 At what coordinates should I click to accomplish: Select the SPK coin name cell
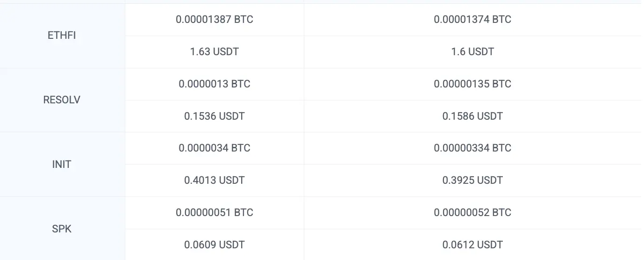pyautogui.click(x=62, y=229)
